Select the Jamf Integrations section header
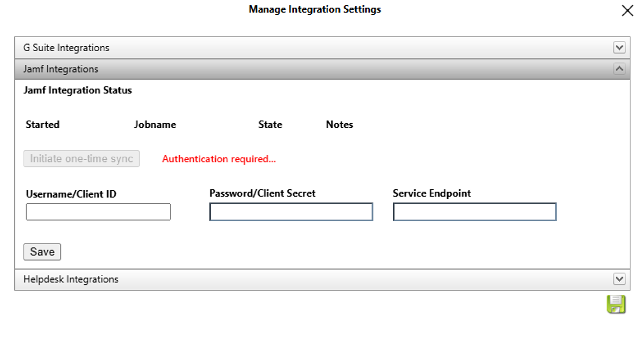 coord(322,69)
